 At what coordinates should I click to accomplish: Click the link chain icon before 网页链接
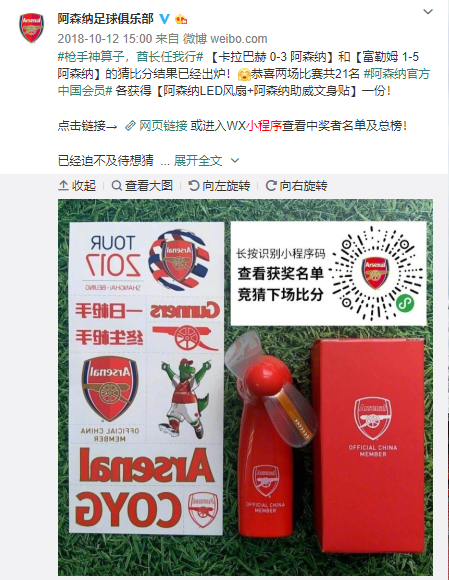[x=130, y=126]
